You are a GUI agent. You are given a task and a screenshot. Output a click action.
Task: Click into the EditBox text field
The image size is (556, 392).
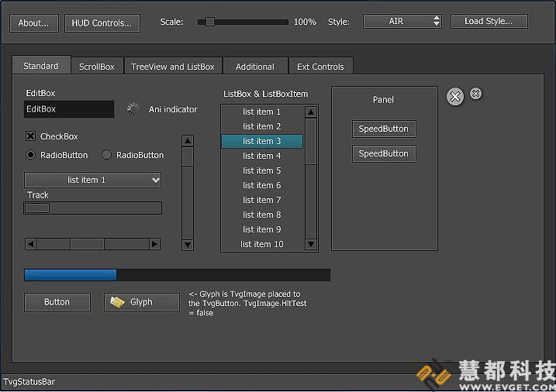tap(69, 109)
